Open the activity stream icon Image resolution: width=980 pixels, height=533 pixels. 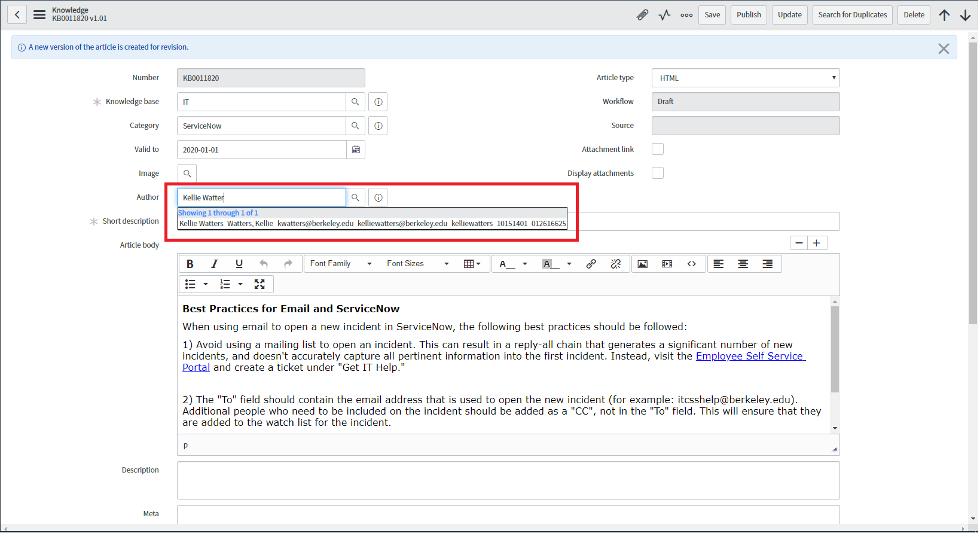(664, 15)
